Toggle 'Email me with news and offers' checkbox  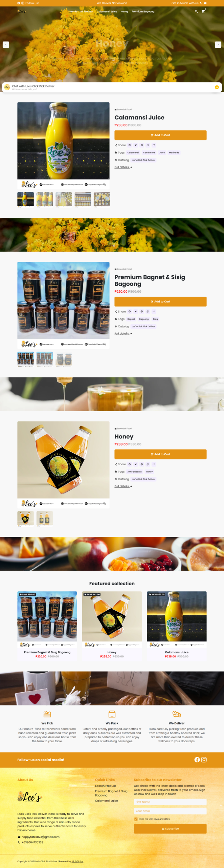coord(136,819)
